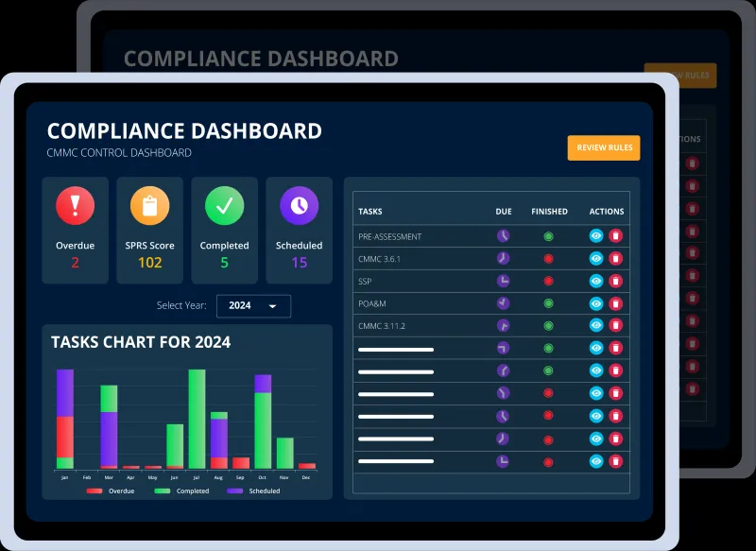Click the red finished dot in SSP row

click(548, 281)
